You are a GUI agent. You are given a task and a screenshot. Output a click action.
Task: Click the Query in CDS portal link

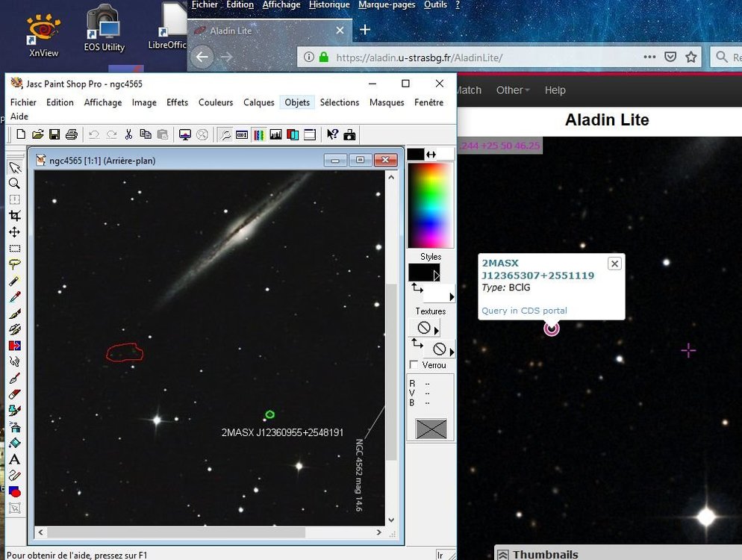pyautogui.click(x=524, y=311)
